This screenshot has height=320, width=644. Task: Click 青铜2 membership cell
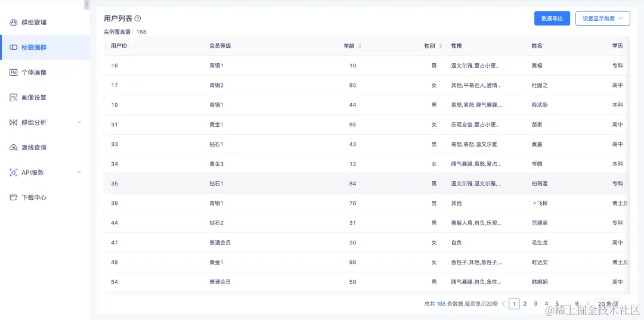[x=216, y=85]
